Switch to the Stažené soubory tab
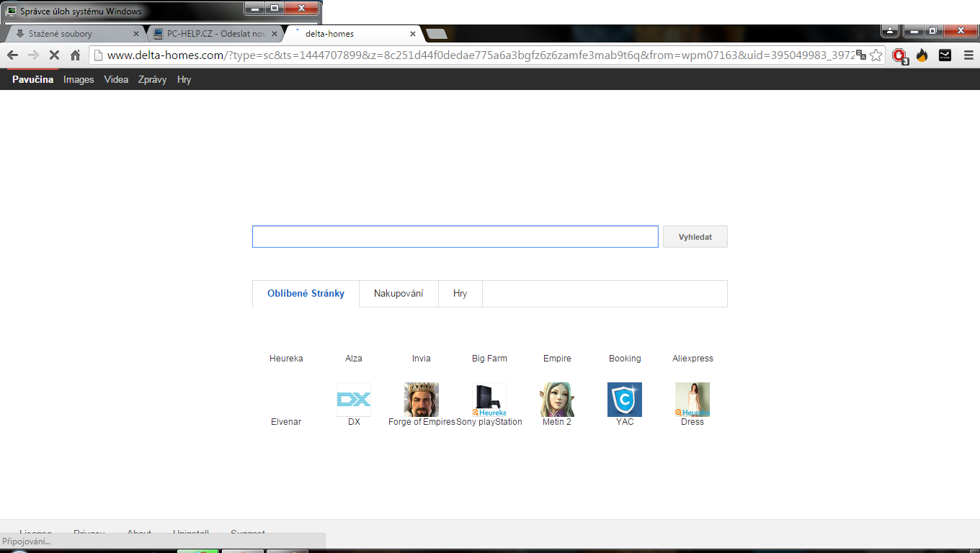980x553 pixels. (x=75, y=34)
